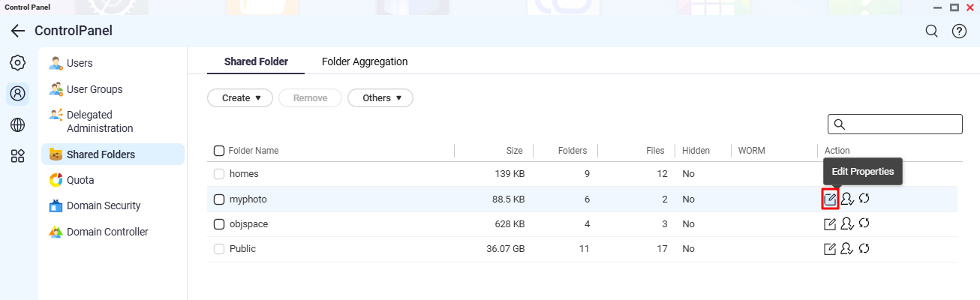Go to Quota settings
980x300 pixels.
(80, 180)
